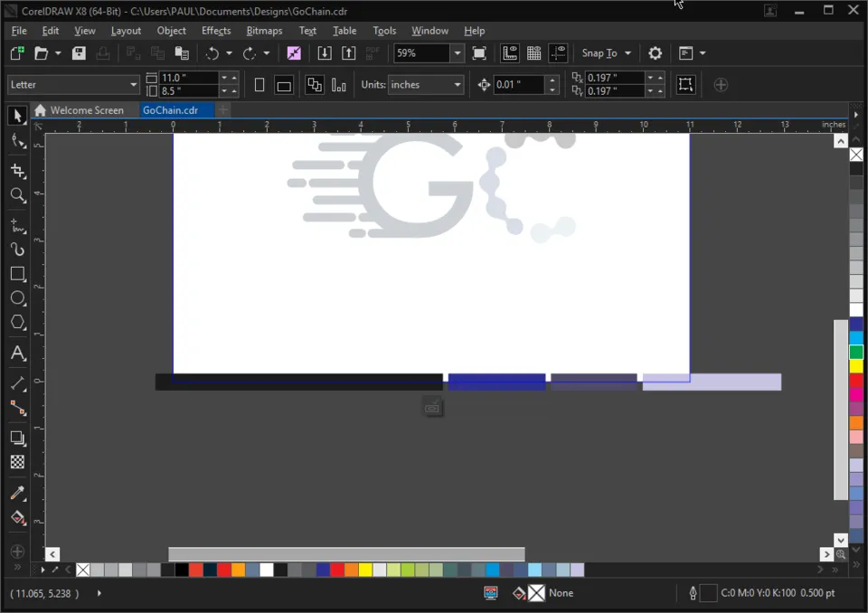
Task: Select the Drop Shadow tool
Action: [x=17, y=438]
